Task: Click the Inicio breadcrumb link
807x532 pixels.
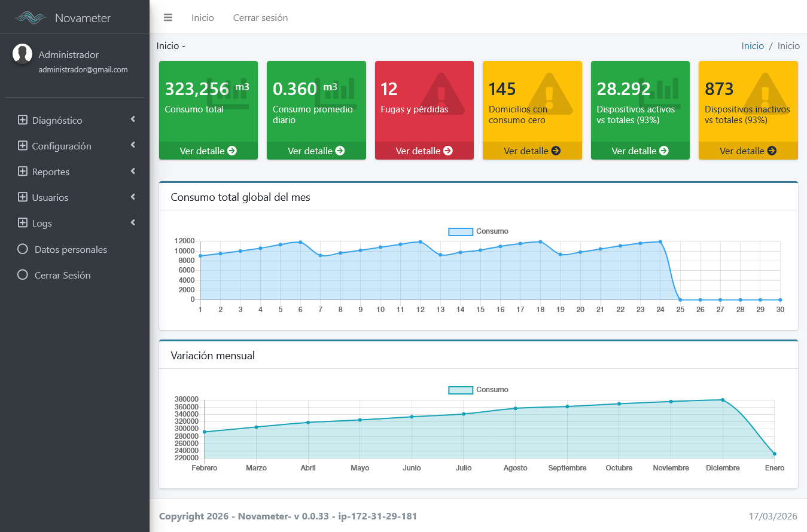Action: click(753, 45)
